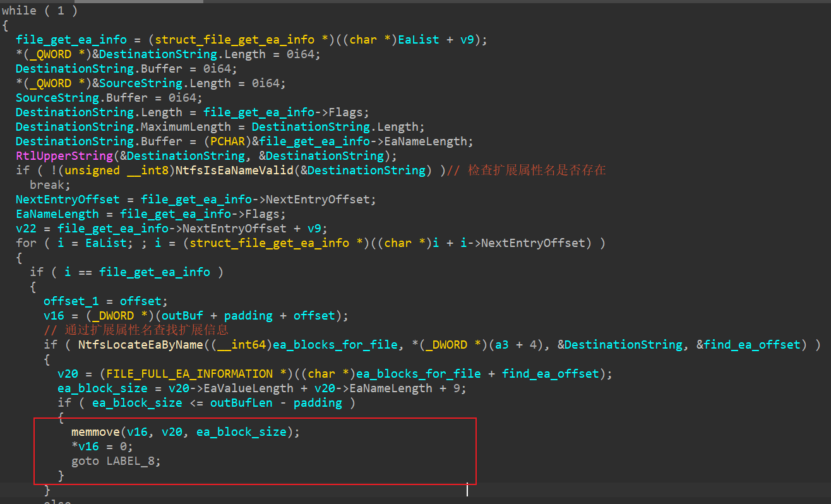This screenshot has width=831, height=504.
Task: Select 'i->NextEntryOffset' in the for loop
Action: (523, 243)
